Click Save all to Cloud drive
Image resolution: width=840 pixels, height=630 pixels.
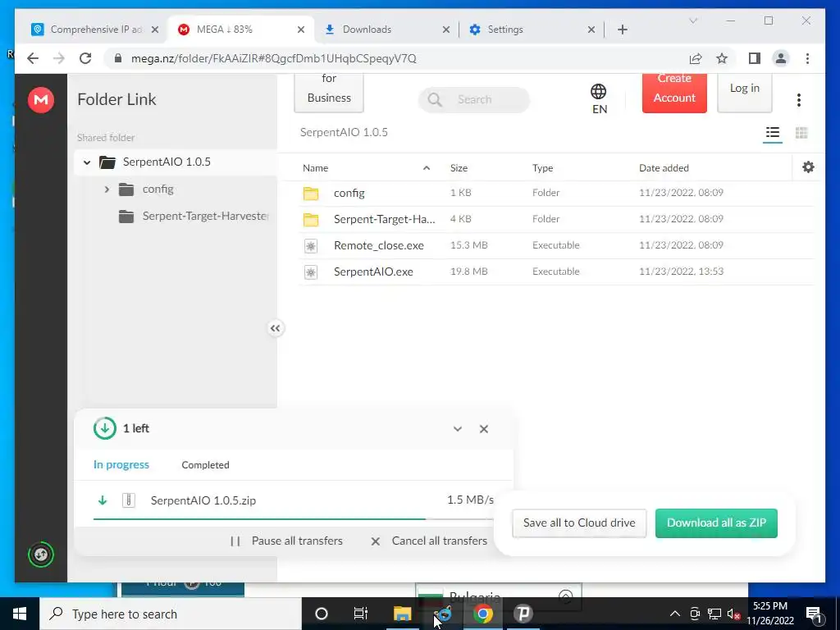click(x=579, y=523)
